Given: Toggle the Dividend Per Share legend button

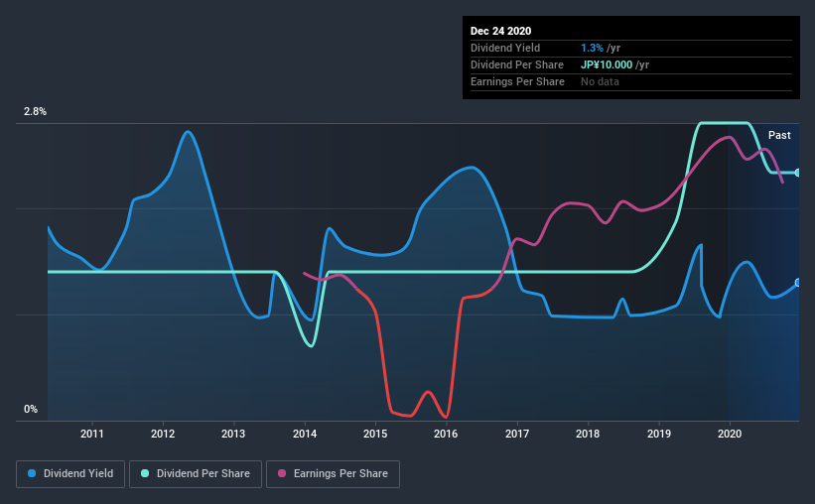Looking at the screenshot, I should [196, 474].
